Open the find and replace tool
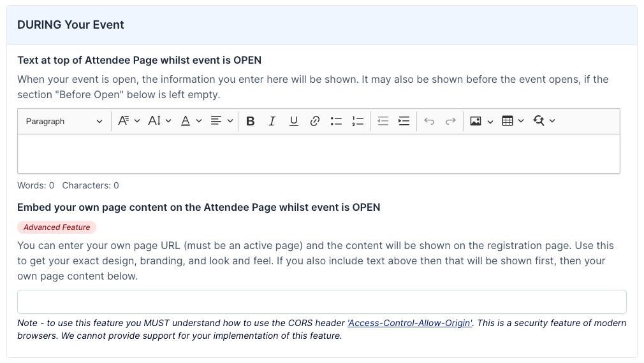The image size is (644, 363). click(539, 121)
